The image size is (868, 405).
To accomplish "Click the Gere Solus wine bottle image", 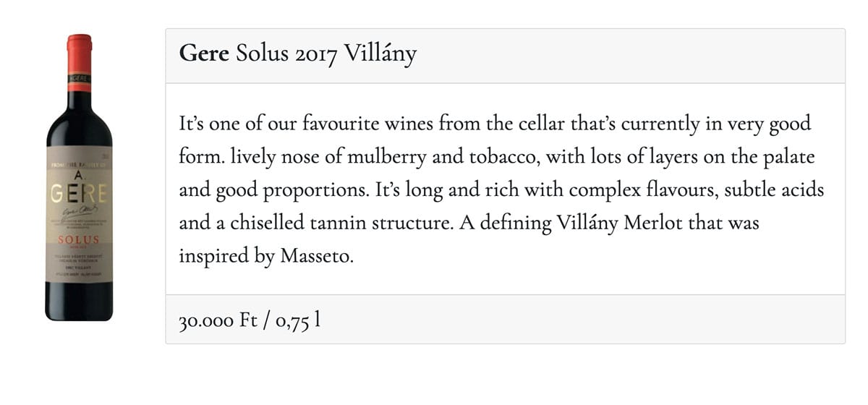I will click(80, 177).
